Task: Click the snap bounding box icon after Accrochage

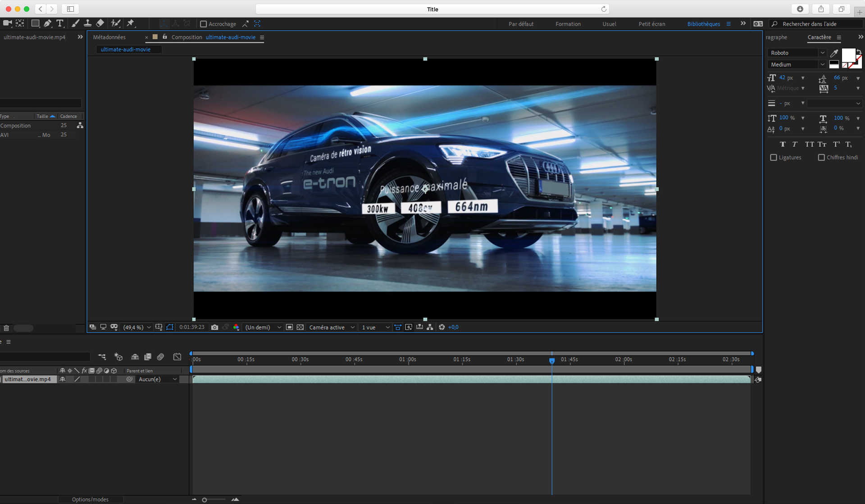Action: (x=257, y=24)
